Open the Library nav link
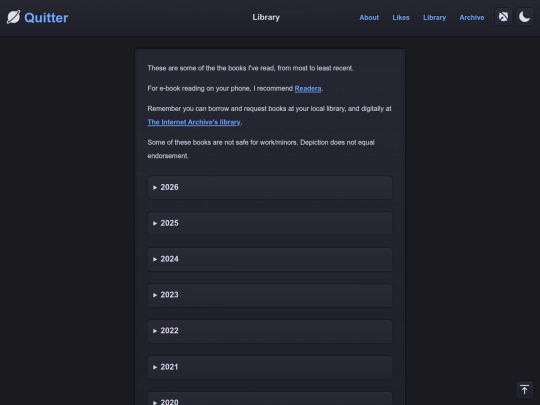The image size is (540, 405). point(434,17)
